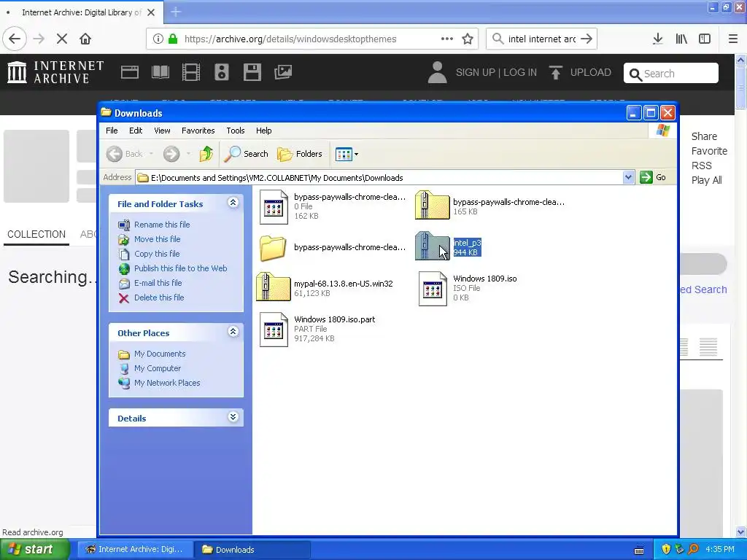747x560 pixels.
Task: Open Internet Archive Web icon
Action: 130,72
